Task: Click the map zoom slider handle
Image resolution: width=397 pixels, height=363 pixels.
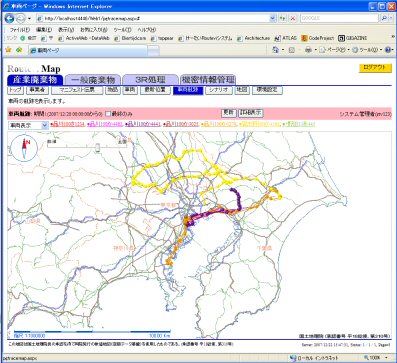Action: [97, 147]
